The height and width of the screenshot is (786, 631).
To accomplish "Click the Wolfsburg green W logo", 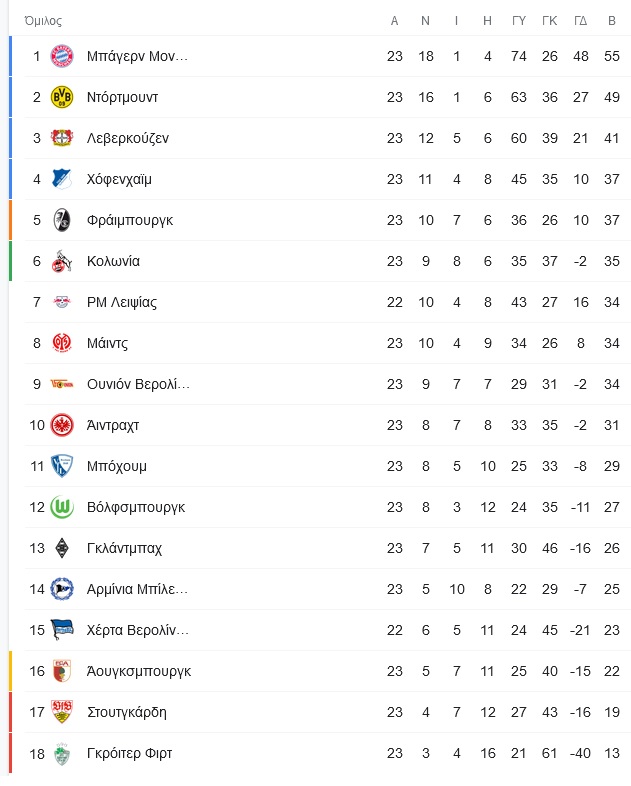I will click(62, 507).
